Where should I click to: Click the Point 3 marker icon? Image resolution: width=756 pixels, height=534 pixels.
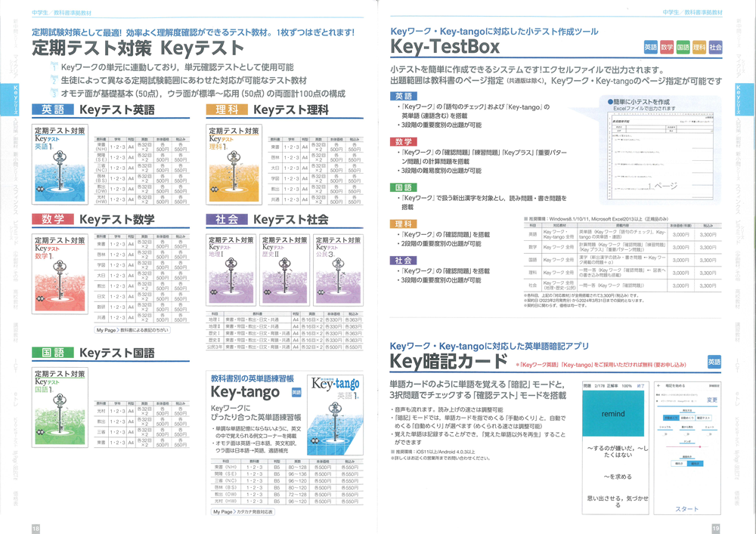coord(54,93)
